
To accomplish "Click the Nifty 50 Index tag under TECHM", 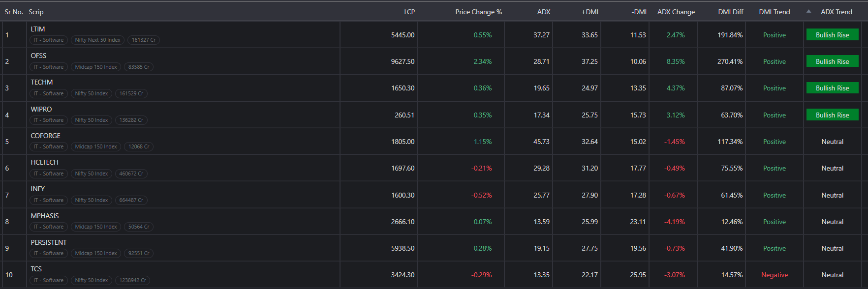I will pyautogui.click(x=92, y=93).
